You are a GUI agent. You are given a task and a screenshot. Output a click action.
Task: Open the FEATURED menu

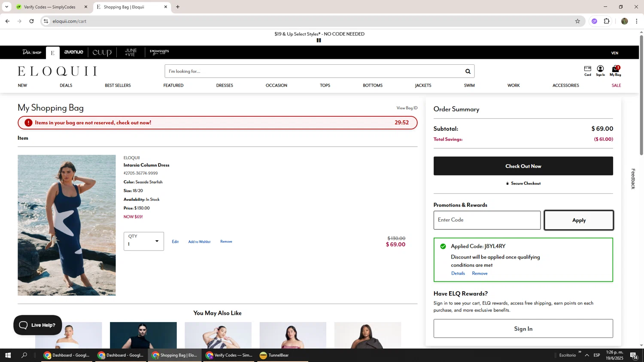coord(173,85)
